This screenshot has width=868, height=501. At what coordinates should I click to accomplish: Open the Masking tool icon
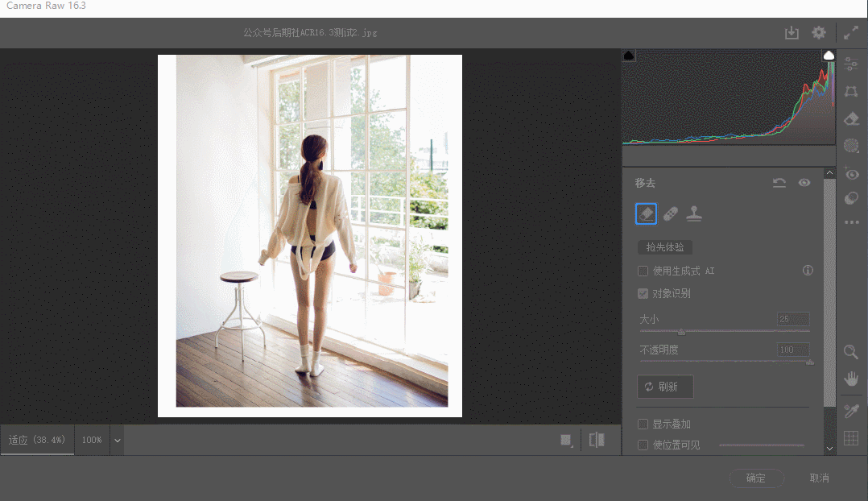(851, 145)
